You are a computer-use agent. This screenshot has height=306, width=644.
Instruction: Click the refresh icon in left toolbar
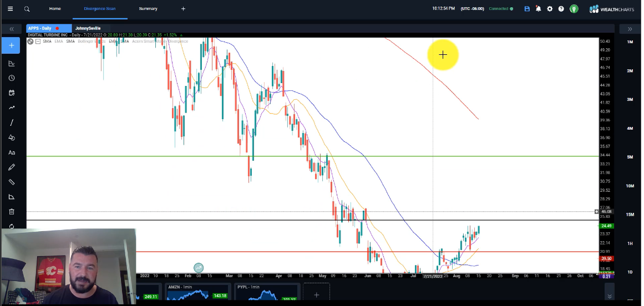[x=12, y=226]
